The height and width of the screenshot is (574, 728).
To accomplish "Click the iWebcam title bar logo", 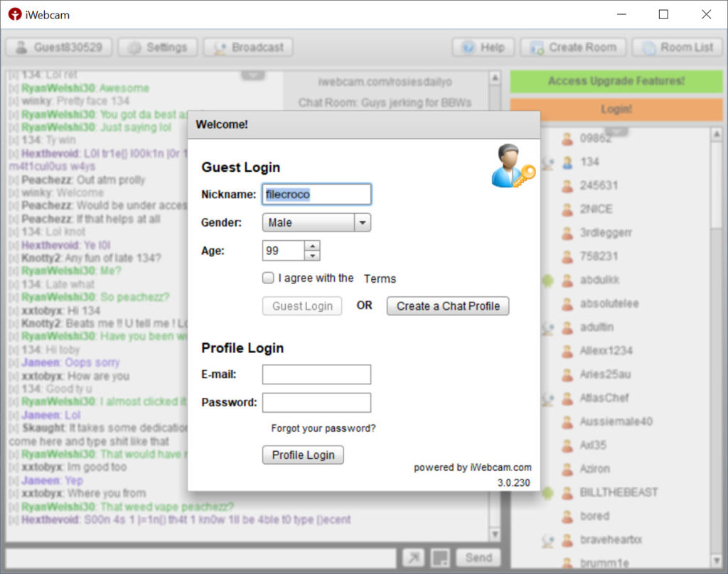I will tap(15, 14).
